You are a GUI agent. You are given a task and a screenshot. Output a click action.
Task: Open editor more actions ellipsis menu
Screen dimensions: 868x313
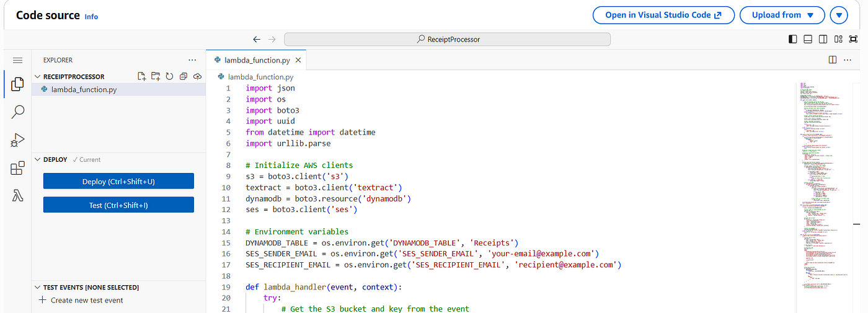click(x=848, y=60)
